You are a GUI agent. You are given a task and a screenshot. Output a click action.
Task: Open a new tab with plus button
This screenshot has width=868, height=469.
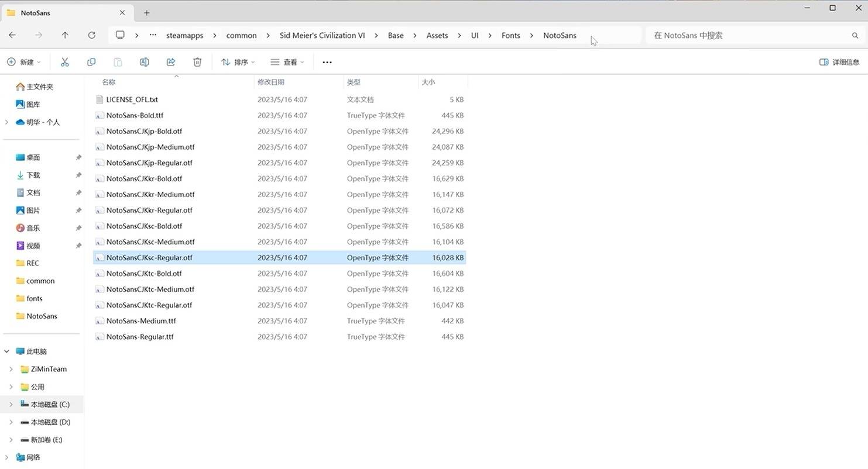pos(146,12)
